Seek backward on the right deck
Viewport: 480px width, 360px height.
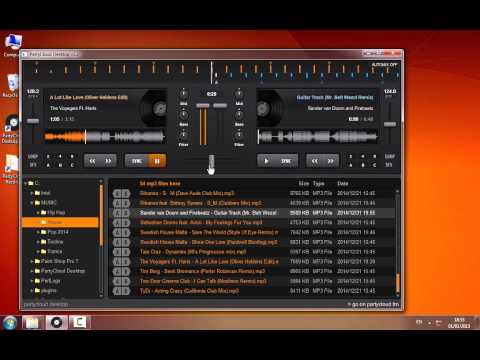[315, 161]
